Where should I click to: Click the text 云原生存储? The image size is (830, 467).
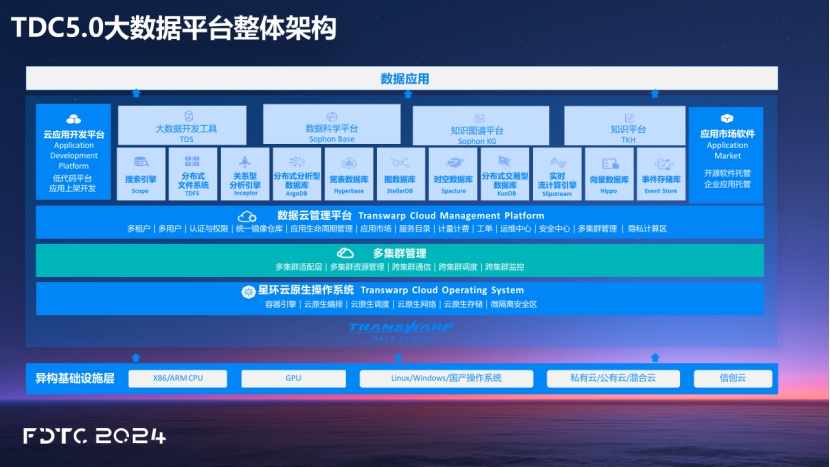click(463, 304)
